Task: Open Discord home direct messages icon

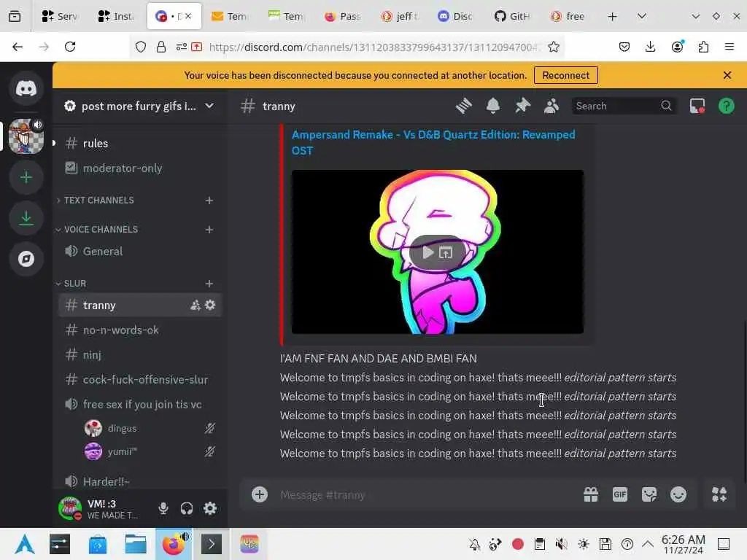Action: pos(26,88)
